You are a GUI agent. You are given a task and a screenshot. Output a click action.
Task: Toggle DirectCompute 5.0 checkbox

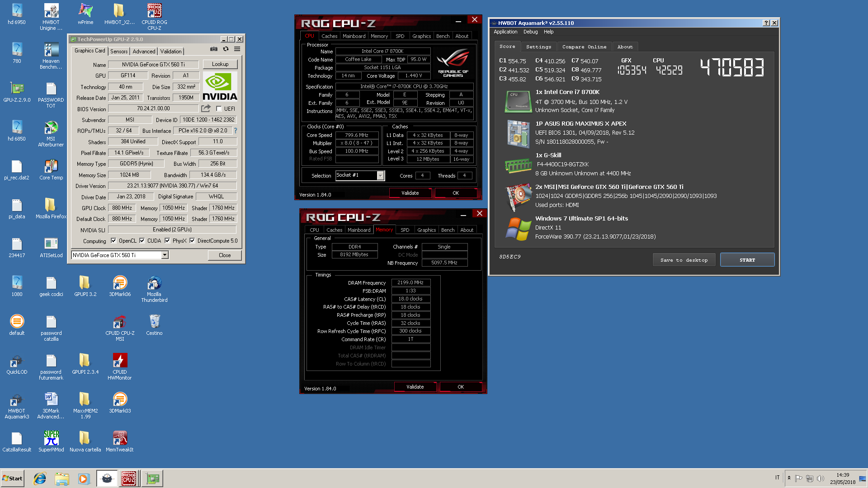[192, 241]
